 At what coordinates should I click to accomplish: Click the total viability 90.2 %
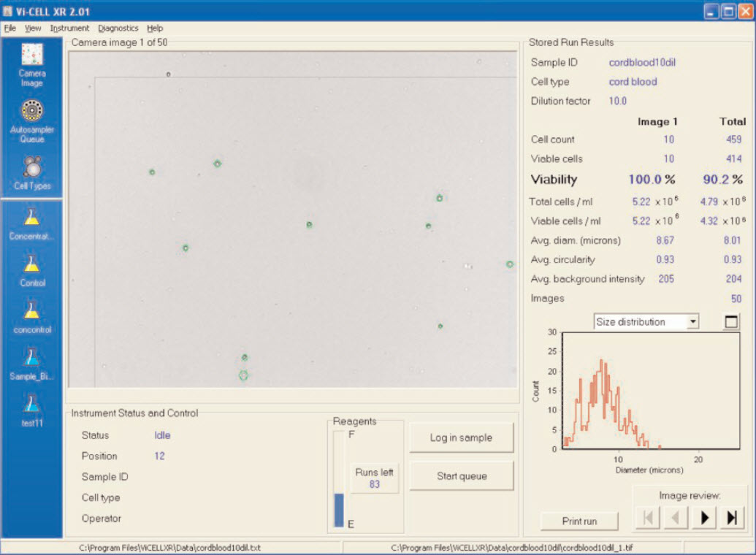click(x=722, y=180)
